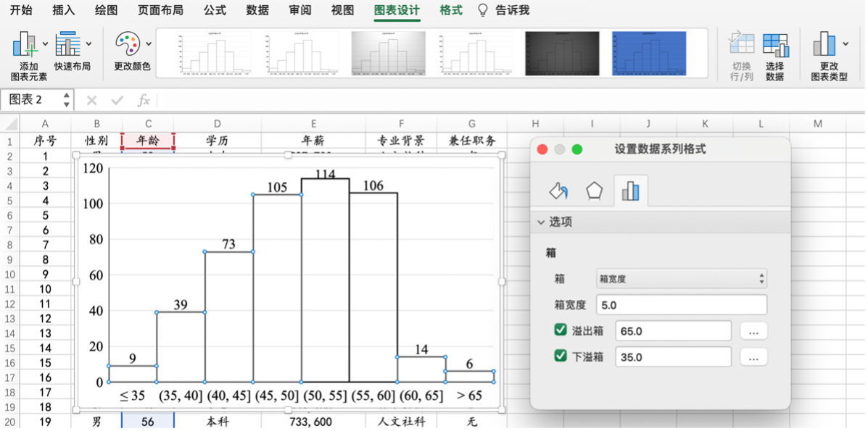Open the Effects pentagon tab
Viewport: 868px width, 431px height.
click(x=594, y=191)
